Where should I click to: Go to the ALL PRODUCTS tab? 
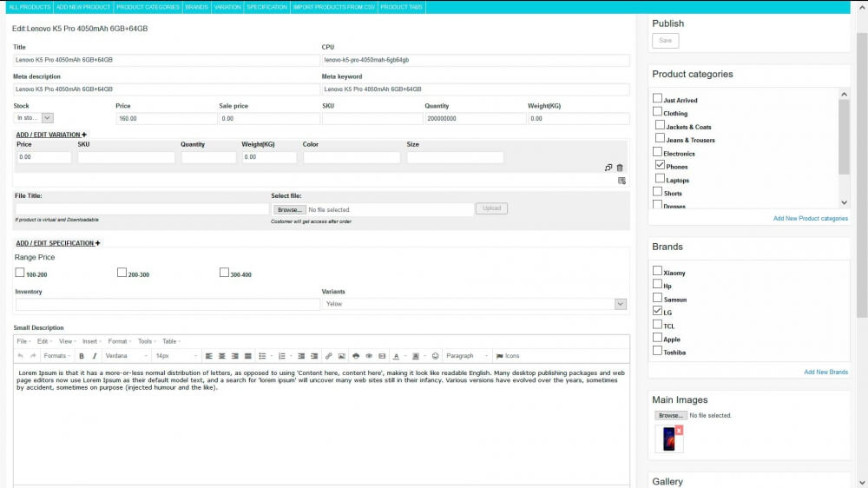point(30,7)
